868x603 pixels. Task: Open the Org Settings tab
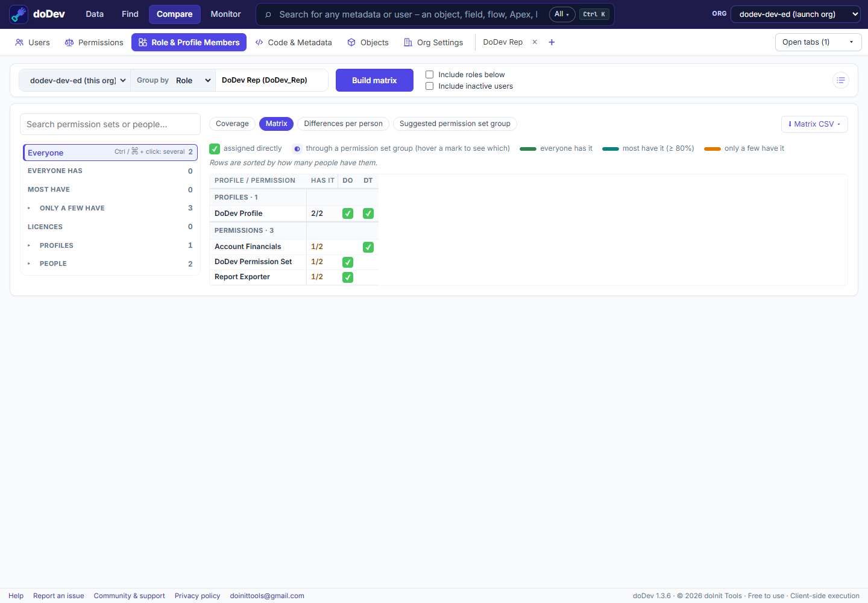point(433,42)
